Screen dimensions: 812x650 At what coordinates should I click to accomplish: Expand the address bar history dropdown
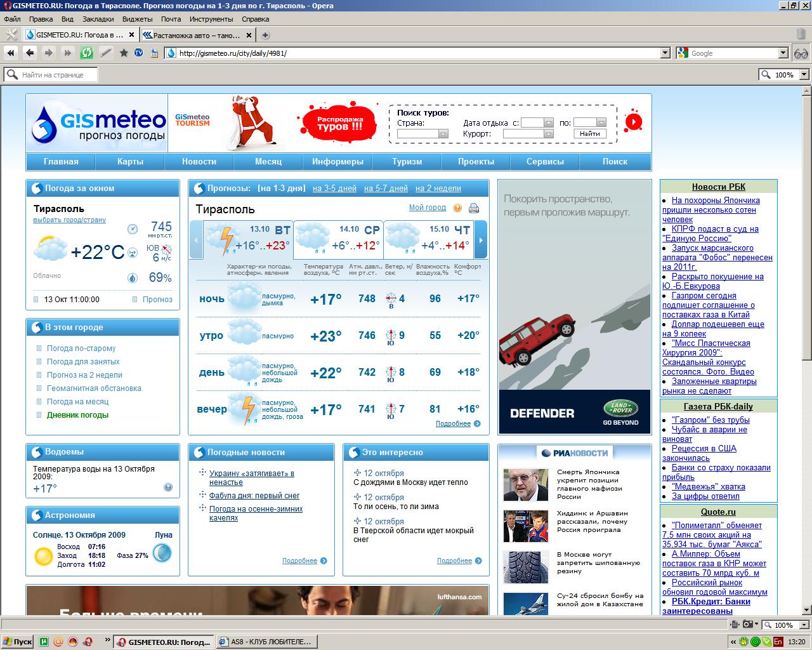pyautogui.click(x=665, y=53)
